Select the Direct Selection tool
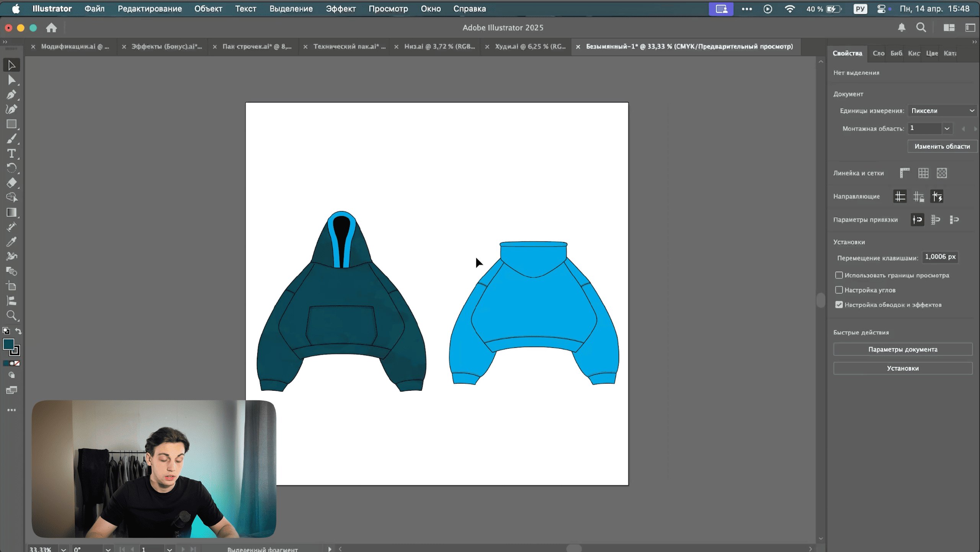This screenshot has height=552, width=980. [x=11, y=80]
